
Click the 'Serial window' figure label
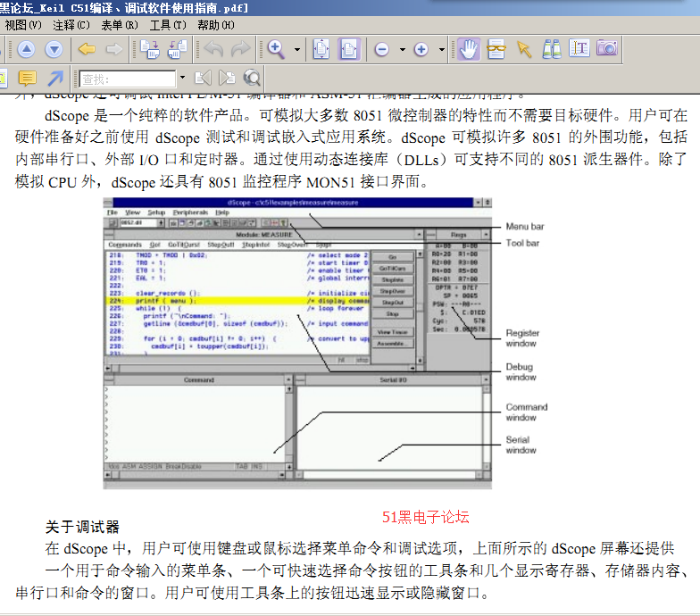[x=521, y=445]
